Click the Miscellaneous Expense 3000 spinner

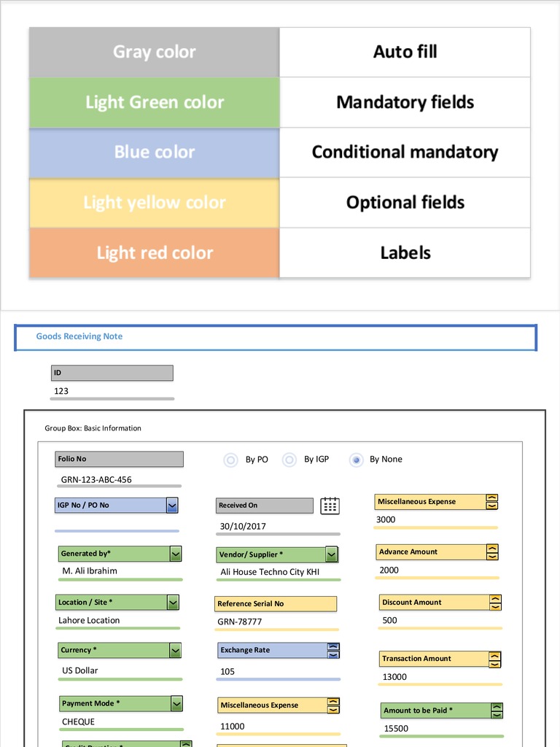click(492, 502)
